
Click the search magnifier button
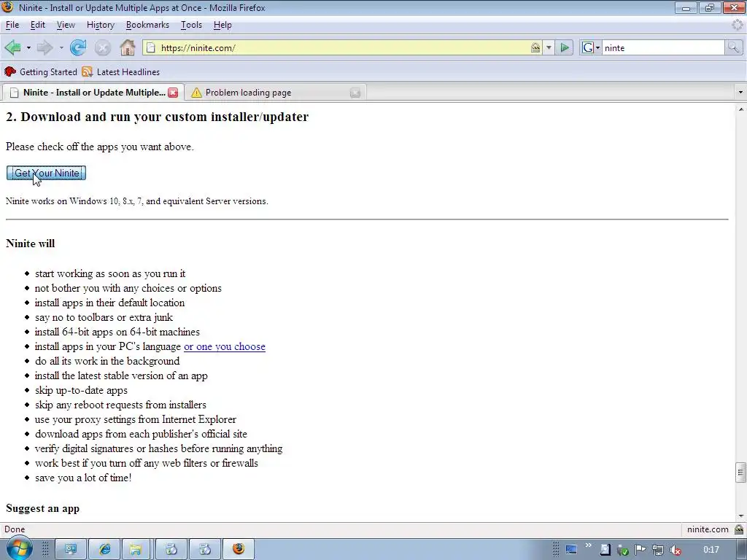733,47
